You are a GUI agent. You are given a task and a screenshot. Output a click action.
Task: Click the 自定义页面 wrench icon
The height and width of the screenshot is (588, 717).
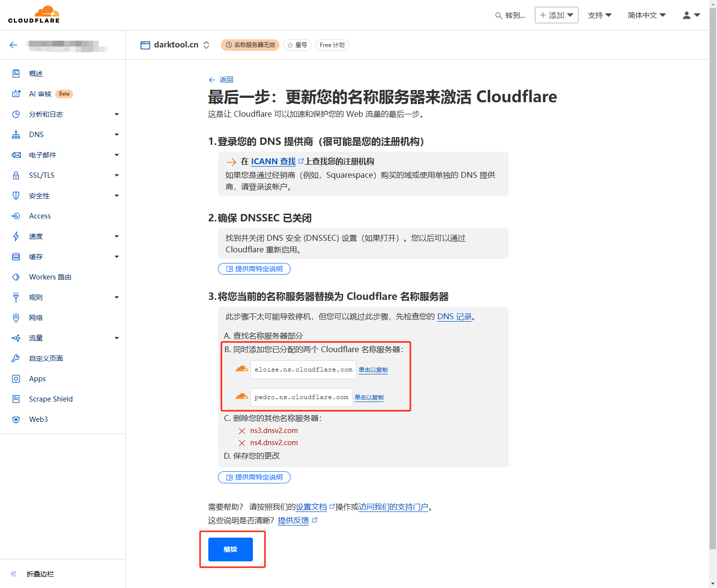pos(16,358)
